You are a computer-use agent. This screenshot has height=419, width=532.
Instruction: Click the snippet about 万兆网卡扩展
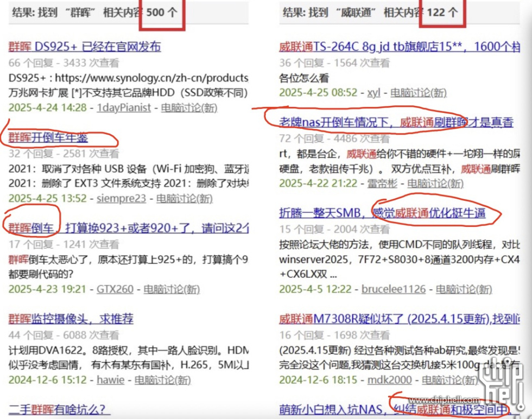click(x=128, y=92)
